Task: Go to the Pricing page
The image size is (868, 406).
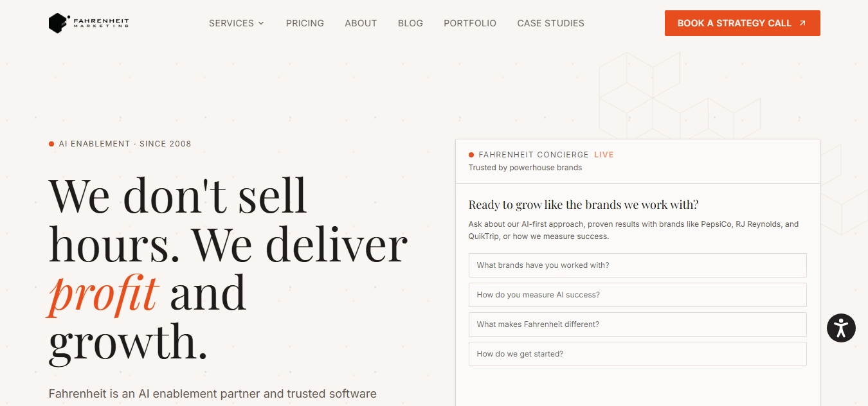Action: click(x=305, y=23)
